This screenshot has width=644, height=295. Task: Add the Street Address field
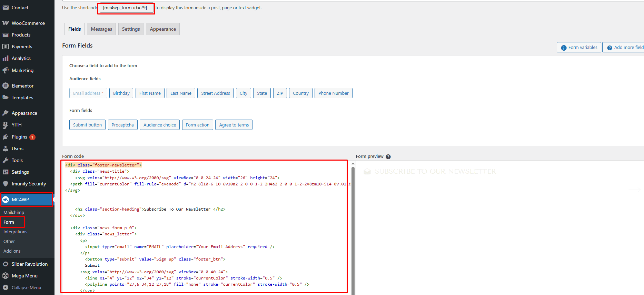(x=216, y=93)
